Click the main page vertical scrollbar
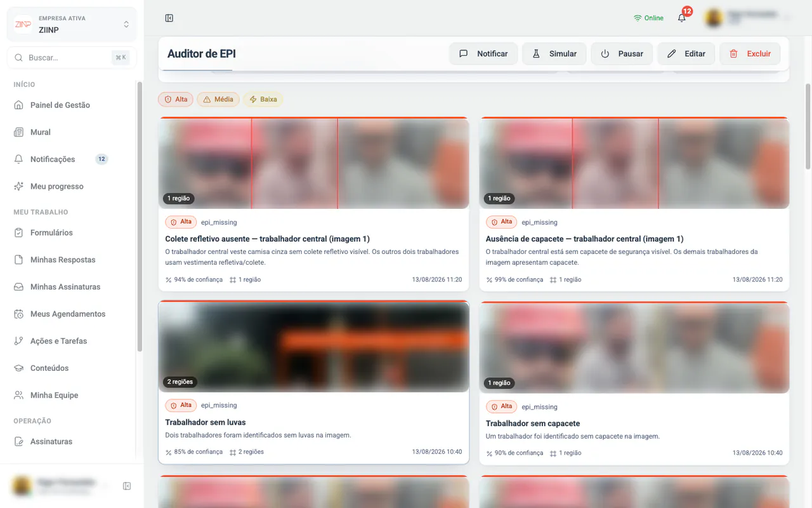 point(808,126)
